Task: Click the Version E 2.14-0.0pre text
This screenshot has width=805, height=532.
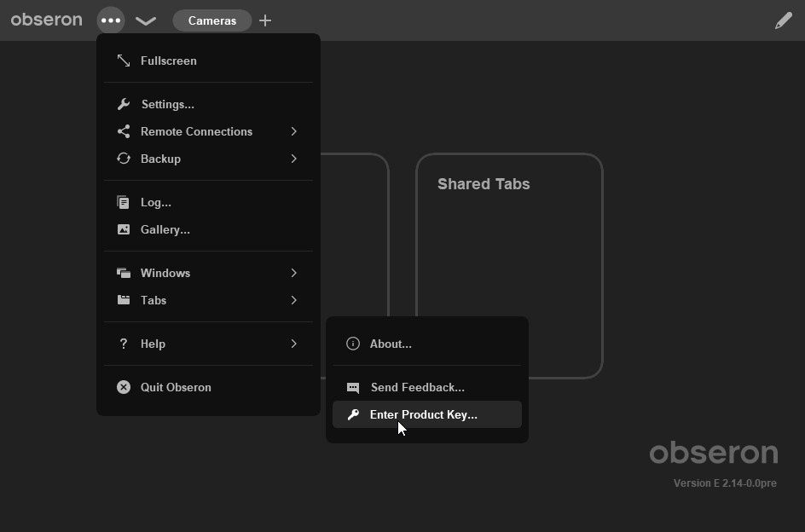Action: (x=725, y=483)
